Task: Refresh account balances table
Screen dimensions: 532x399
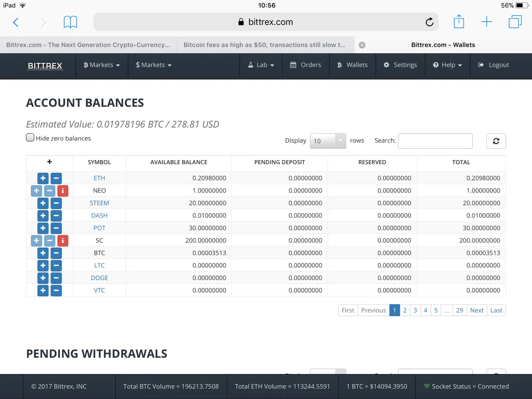Action: (x=496, y=141)
